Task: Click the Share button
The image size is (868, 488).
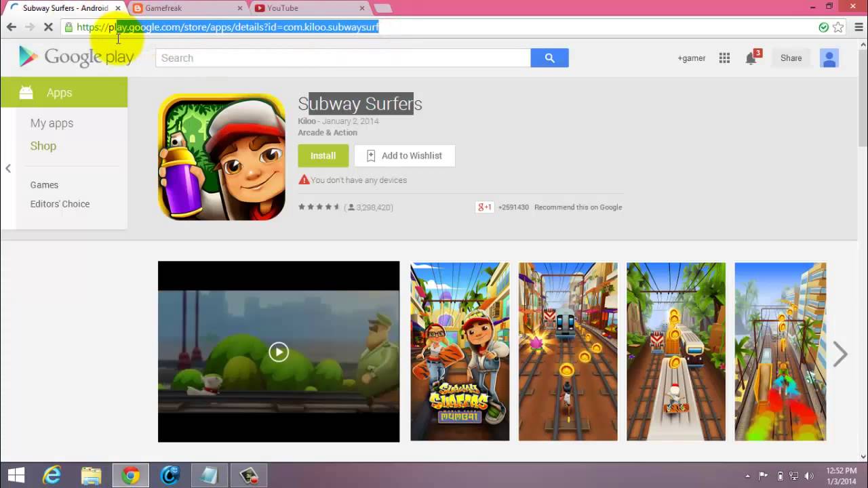Action: coord(791,58)
